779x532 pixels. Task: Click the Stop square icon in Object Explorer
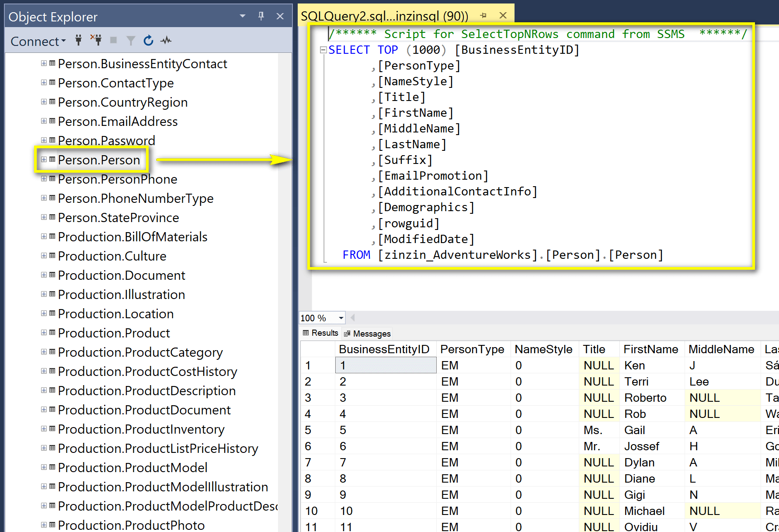(x=113, y=40)
